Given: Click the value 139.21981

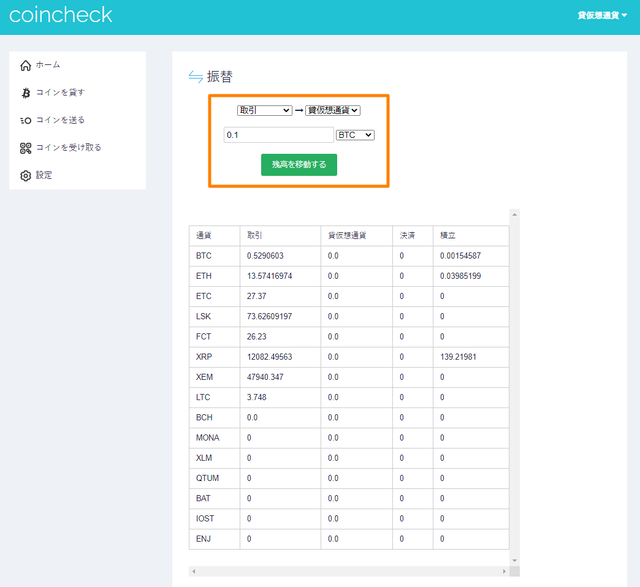Looking at the screenshot, I should click(x=458, y=357).
